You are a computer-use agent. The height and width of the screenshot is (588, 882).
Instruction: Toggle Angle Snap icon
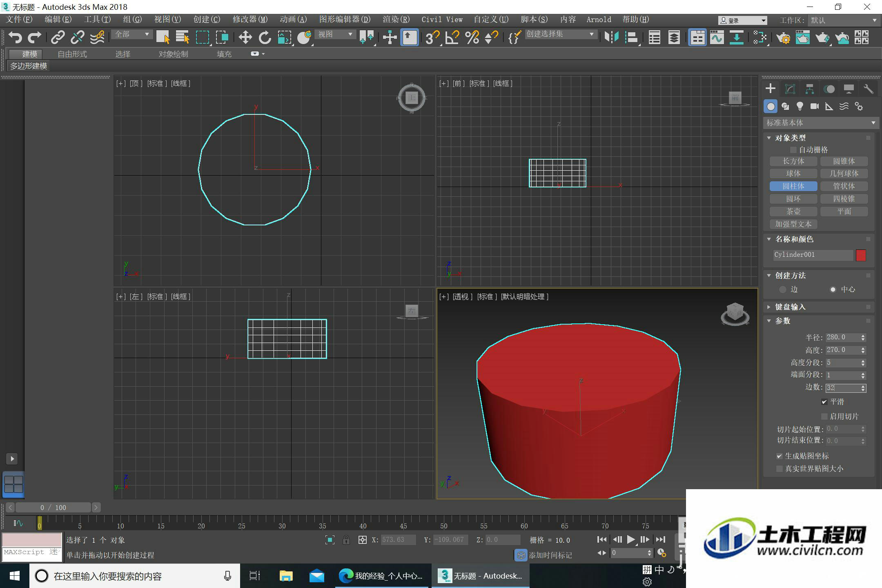(x=452, y=38)
